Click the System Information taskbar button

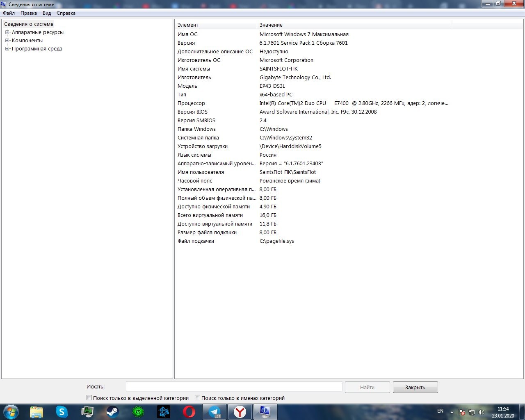tap(265, 412)
